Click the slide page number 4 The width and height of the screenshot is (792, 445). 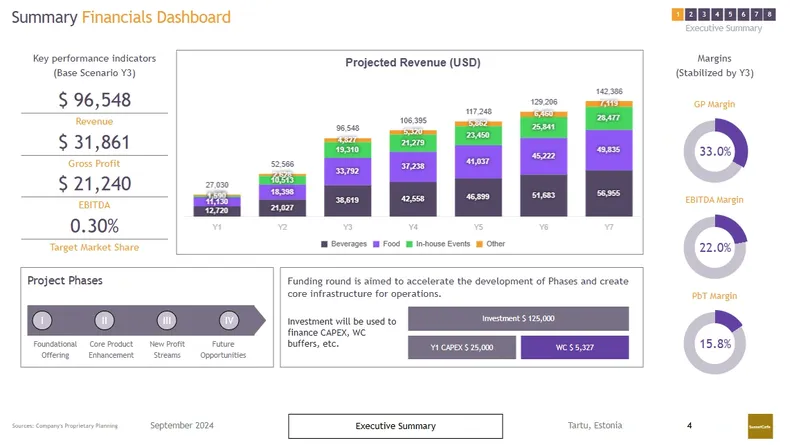pyautogui.click(x=689, y=425)
